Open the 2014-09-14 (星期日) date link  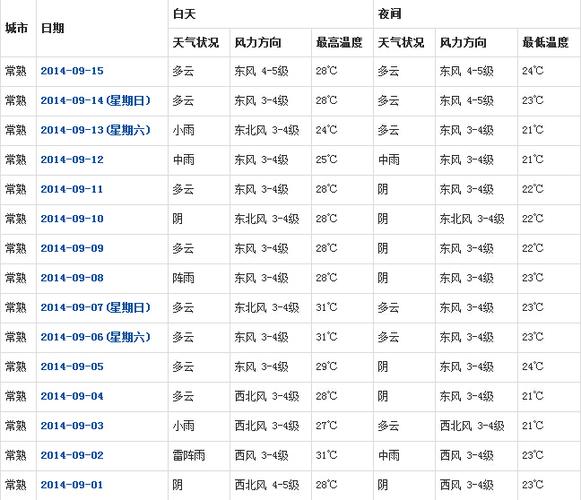pyautogui.click(x=96, y=101)
